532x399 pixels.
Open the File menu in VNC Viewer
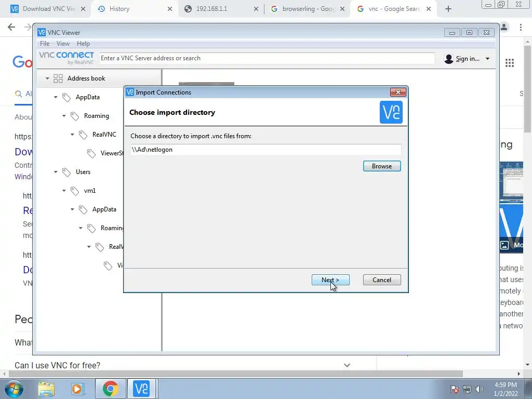point(45,44)
